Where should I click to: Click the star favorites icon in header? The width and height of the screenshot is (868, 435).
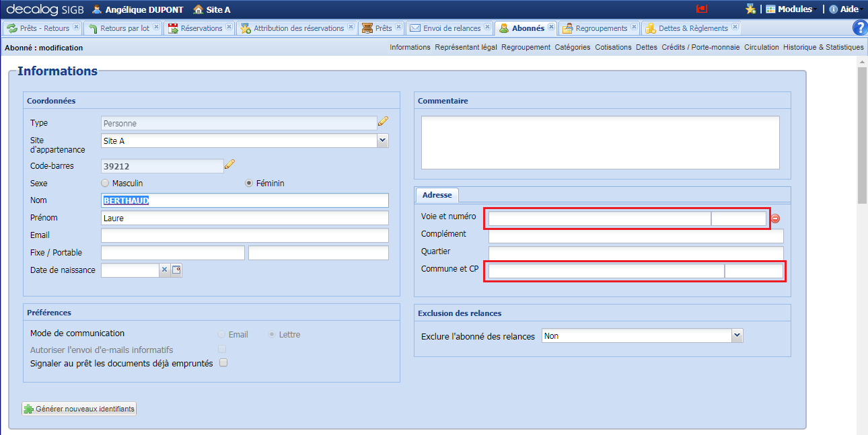click(750, 9)
